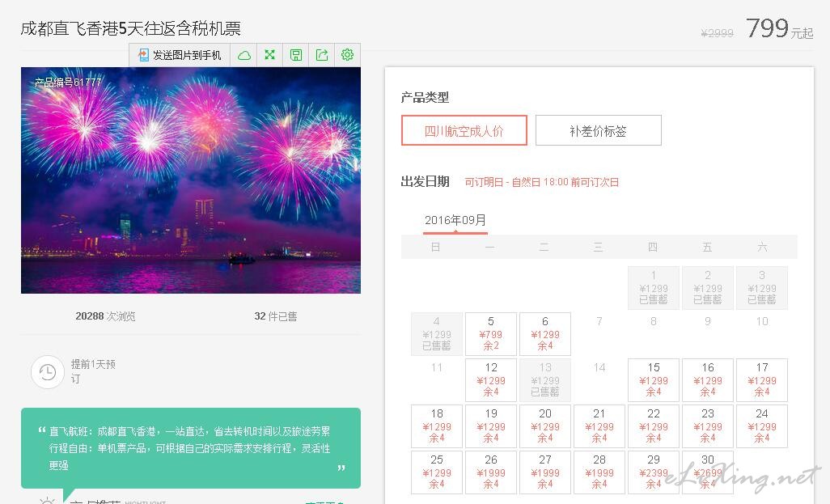The height and width of the screenshot is (504, 830).
Task: Click the "四" Thursday weekday header
Action: point(653,247)
